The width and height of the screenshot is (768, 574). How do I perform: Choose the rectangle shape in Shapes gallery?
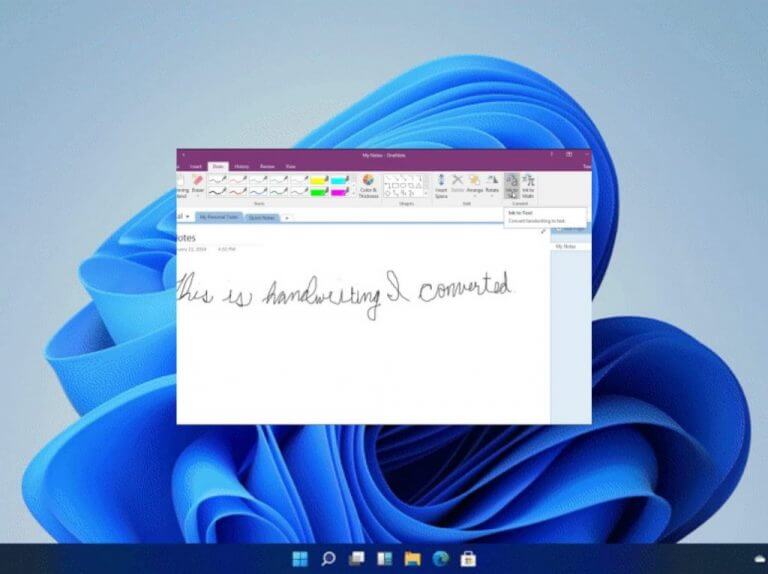click(x=396, y=186)
